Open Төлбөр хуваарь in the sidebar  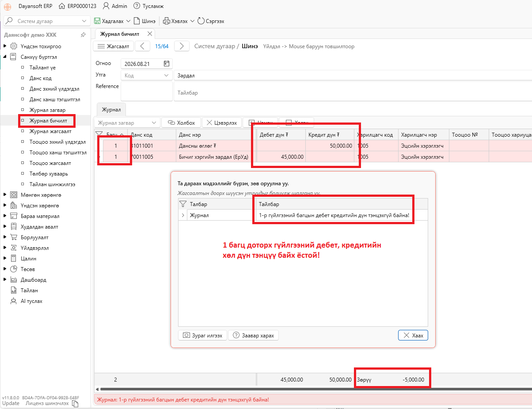pos(48,174)
